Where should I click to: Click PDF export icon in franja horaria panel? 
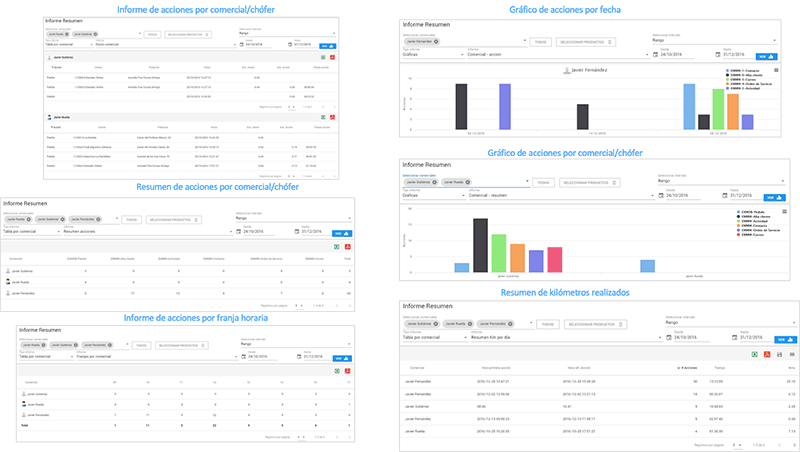click(x=347, y=371)
